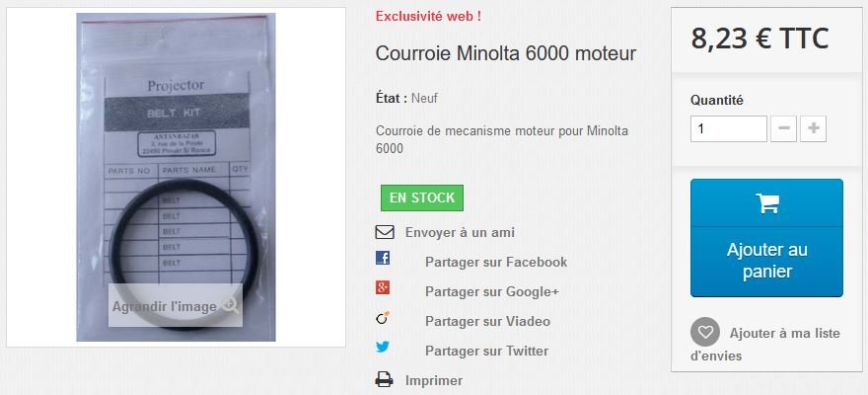Screen dimensions: 868x395
Task: Enlarge the belt kit product image
Action: coord(176,178)
